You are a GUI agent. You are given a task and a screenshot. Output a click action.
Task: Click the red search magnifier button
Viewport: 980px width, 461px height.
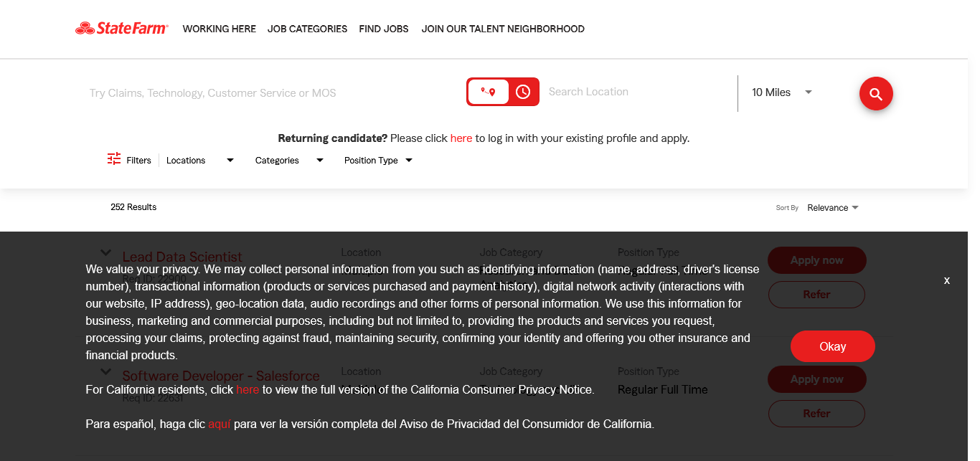pyautogui.click(x=876, y=94)
